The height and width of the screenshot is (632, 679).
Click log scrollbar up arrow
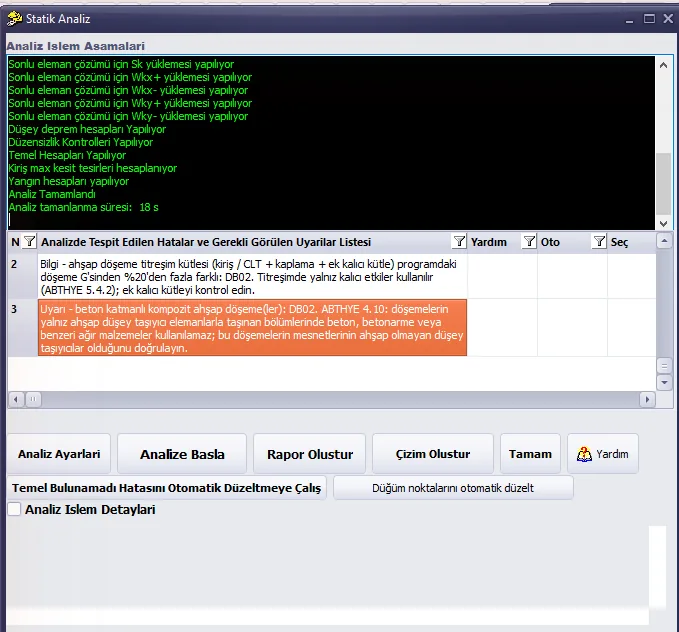[663, 65]
